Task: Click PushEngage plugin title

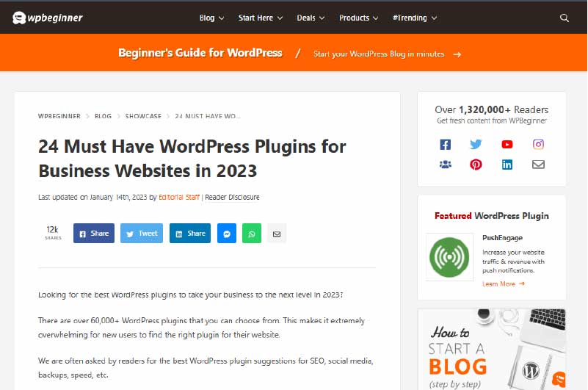Action: pos(503,238)
